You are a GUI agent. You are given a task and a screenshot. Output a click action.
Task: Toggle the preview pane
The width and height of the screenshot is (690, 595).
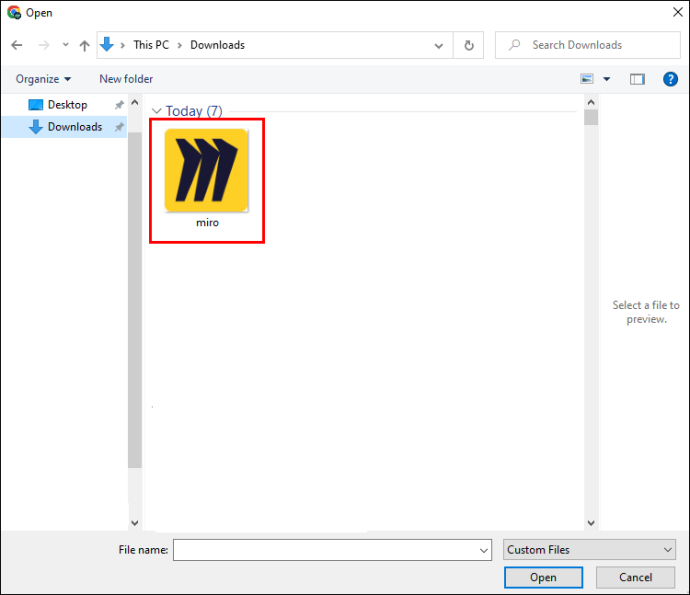637,79
